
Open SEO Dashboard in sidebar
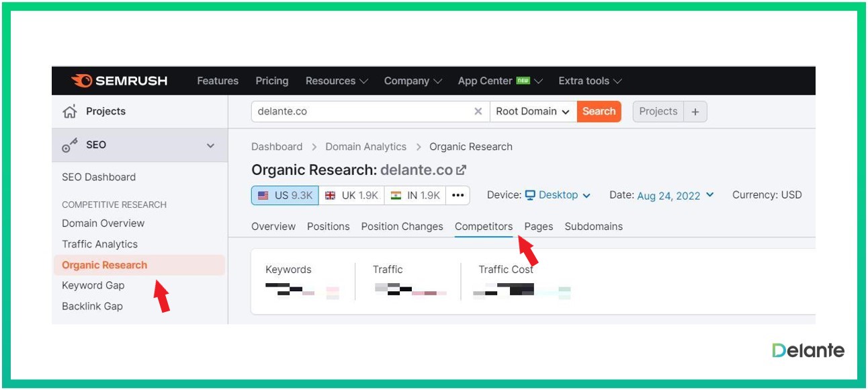[99, 178]
